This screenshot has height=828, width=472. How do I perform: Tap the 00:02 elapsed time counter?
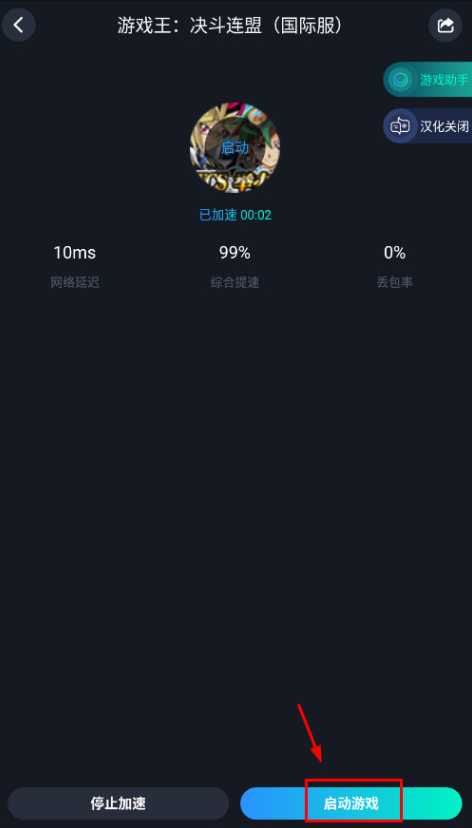point(256,215)
